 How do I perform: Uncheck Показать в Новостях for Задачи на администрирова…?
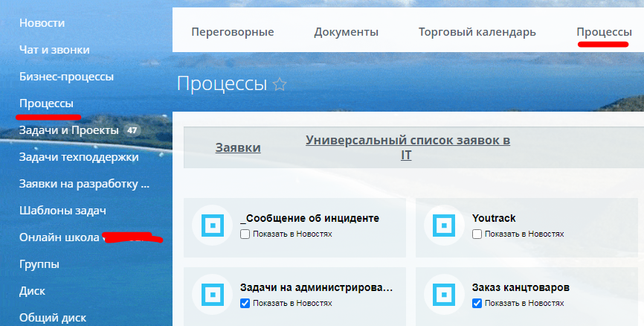(245, 304)
